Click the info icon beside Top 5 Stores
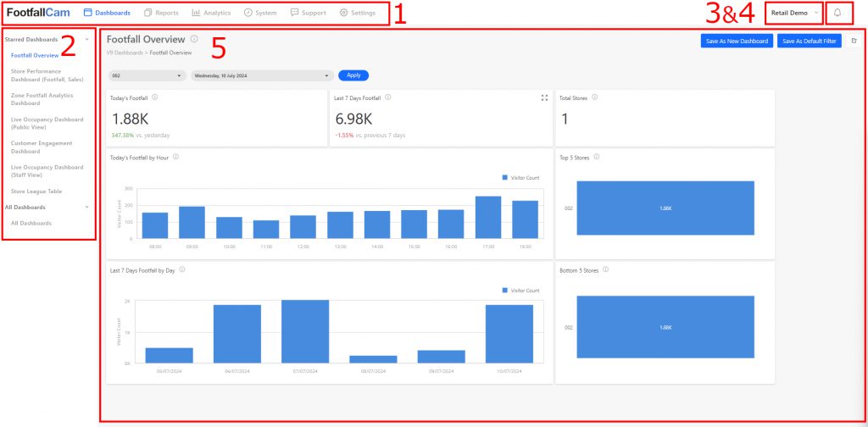 pos(598,157)
